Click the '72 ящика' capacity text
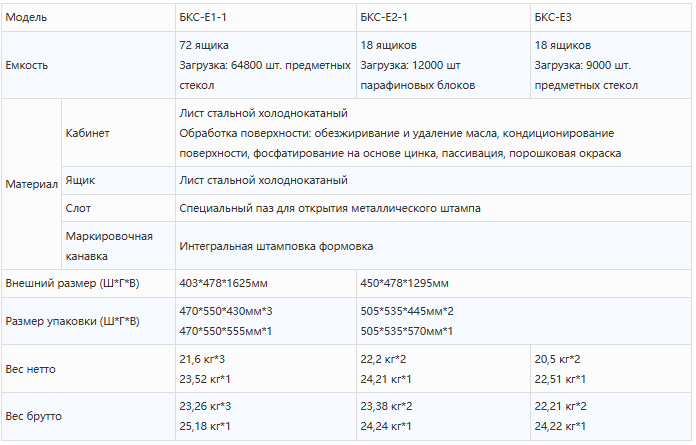This screenshot has height=445, width=696. (x=204, y=46)
